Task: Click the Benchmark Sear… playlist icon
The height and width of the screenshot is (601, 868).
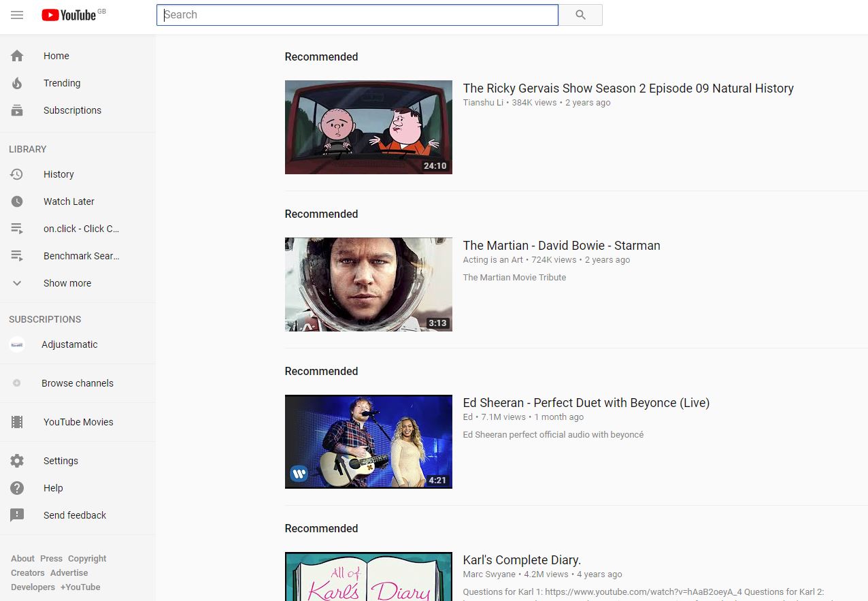Action: coord(17,256)
